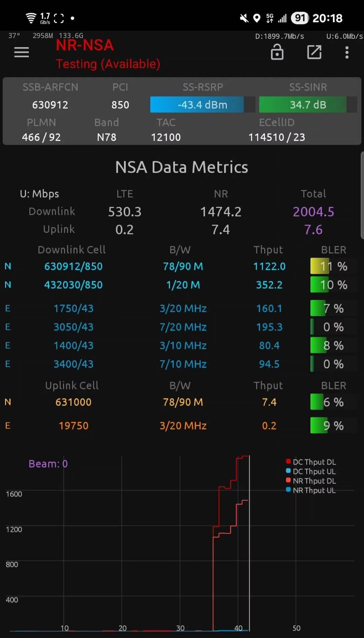The height and width of the screenshot is (638, 364).
Task: Select the DC Thput UL legend entry
Action: click(x=311, y=471)
